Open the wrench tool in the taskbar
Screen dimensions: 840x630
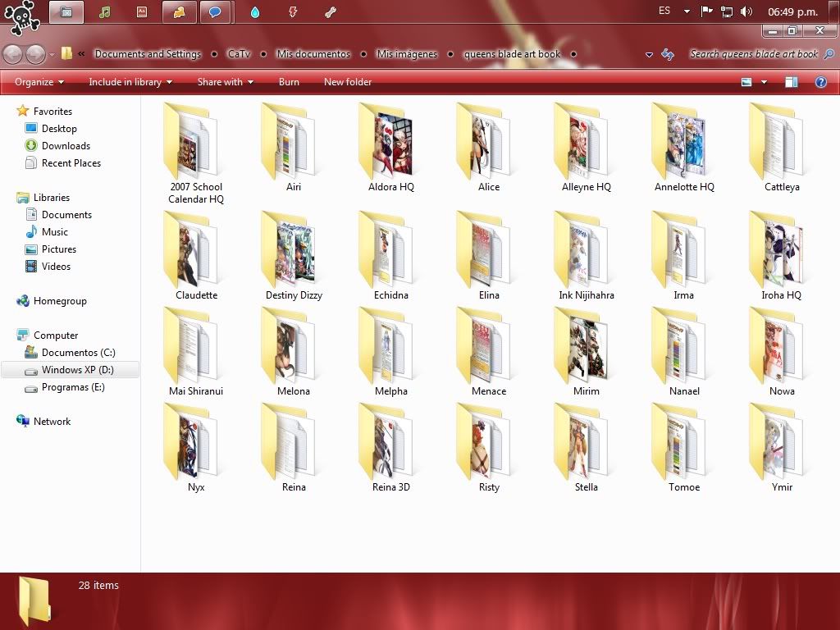(330, 11)
